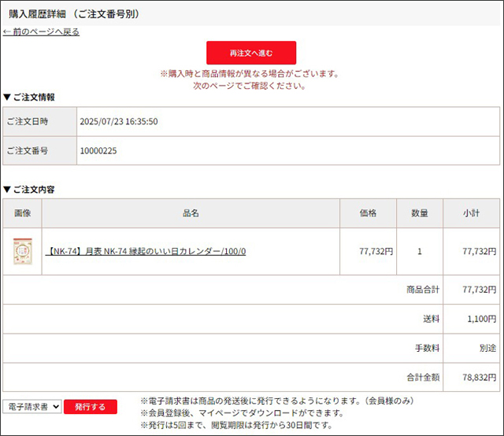
Task: Click the 購入履歴詳細 page title
Action: (x=74, y=14)
